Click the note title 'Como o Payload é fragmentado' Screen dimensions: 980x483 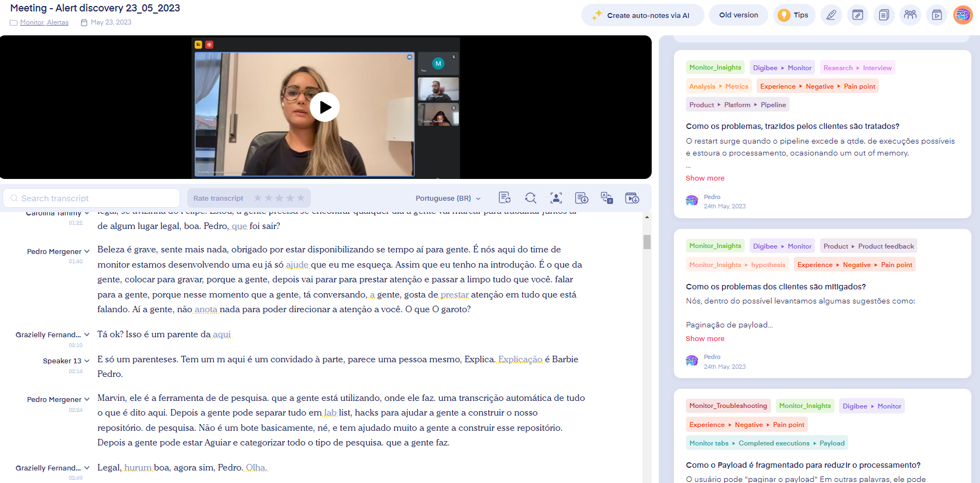click(x=803, y=465)
